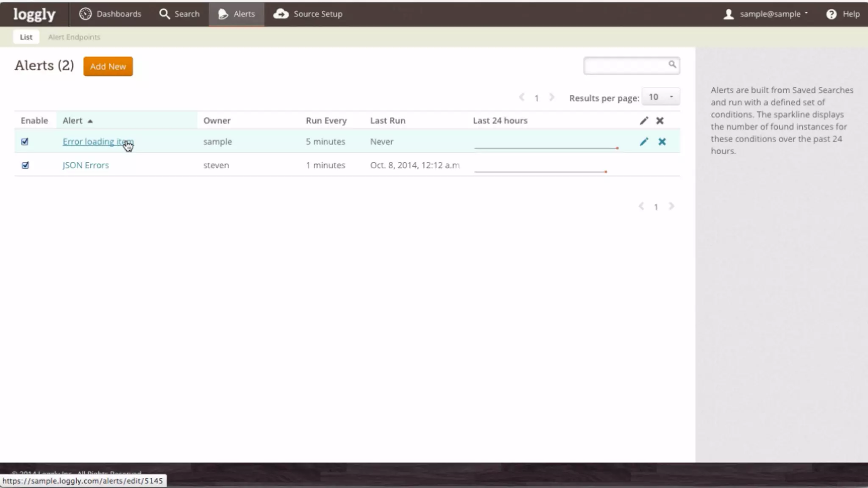This screenshot has width=868, height=488.
Task: Click the magnifier Search nav item
Action: pos(179,14)
